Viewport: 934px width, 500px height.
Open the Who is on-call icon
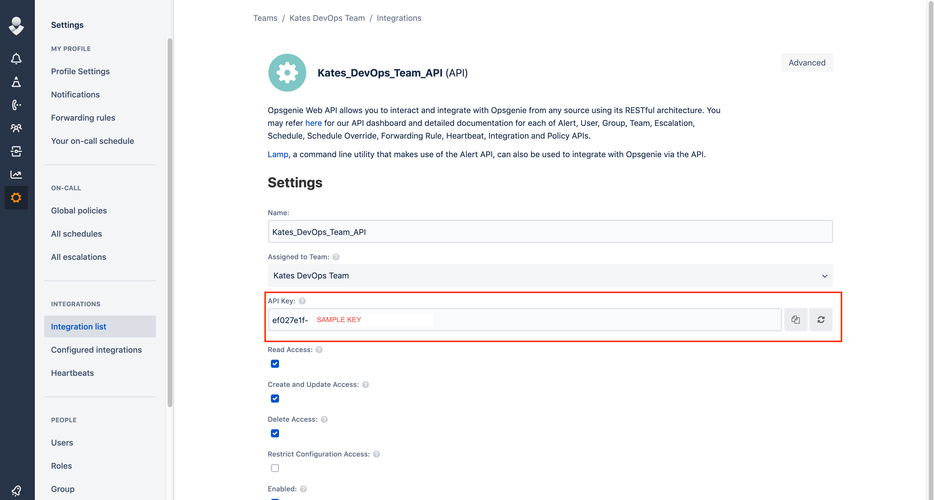[x=16, y=105]
